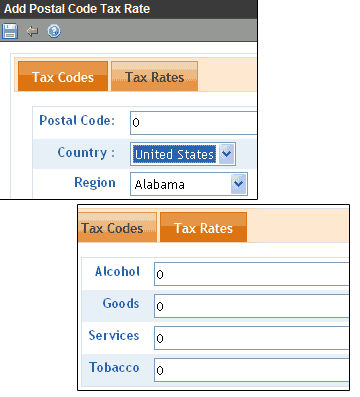Select United States in Country combo box
Viewport: 360px width, 397px height.
(183, 154)
